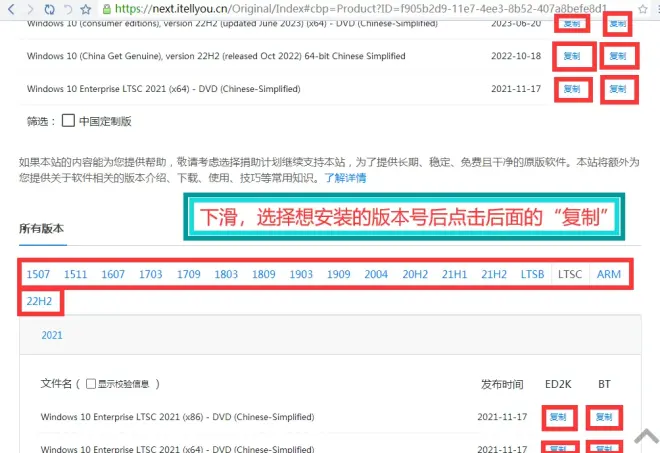Click the BT column header
Image resolution: width=660 pixels, height=453 pixels.
604,384
